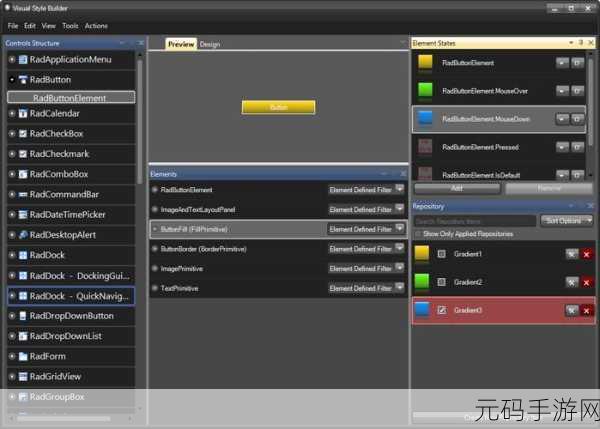Image resolution: width=600 pixels, height=429 pixels.
Task: Expand the RadApplicationMenu tree node
Action: coord(12,59)
